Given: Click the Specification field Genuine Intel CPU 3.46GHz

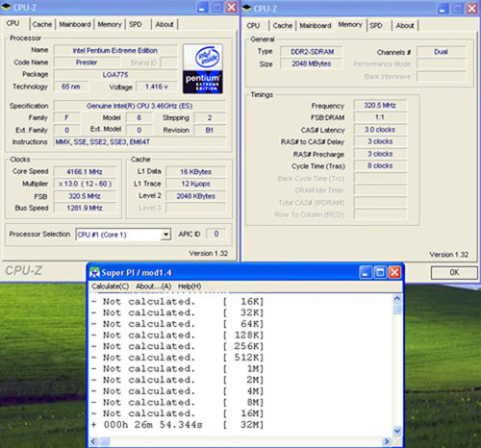Looking at the screenshot, I should 139,106.
